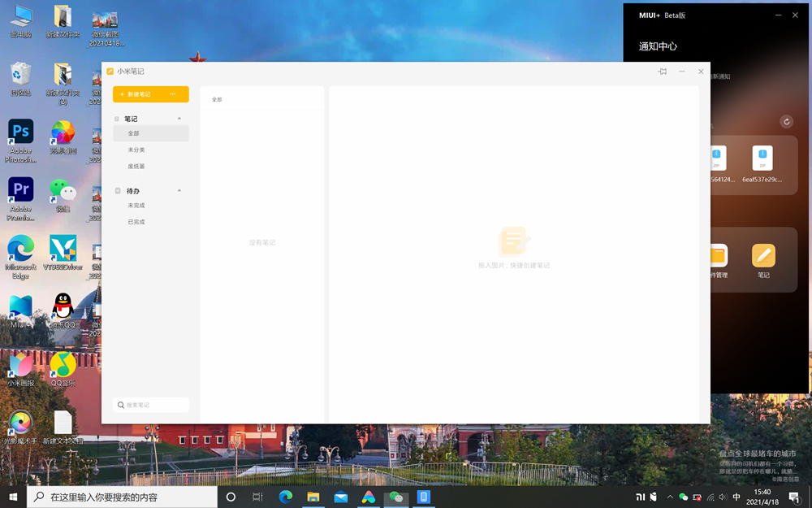Image resolution: width=812 pixels, height=508 pixels.
Task: Click the 插入图片 placeholder in the editor
Action: point(513,244)
